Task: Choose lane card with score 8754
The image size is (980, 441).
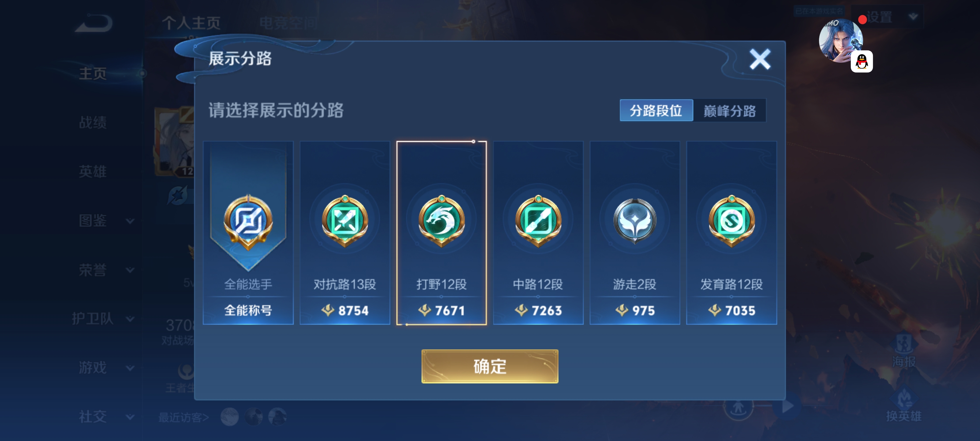Action: pos(345,233)
